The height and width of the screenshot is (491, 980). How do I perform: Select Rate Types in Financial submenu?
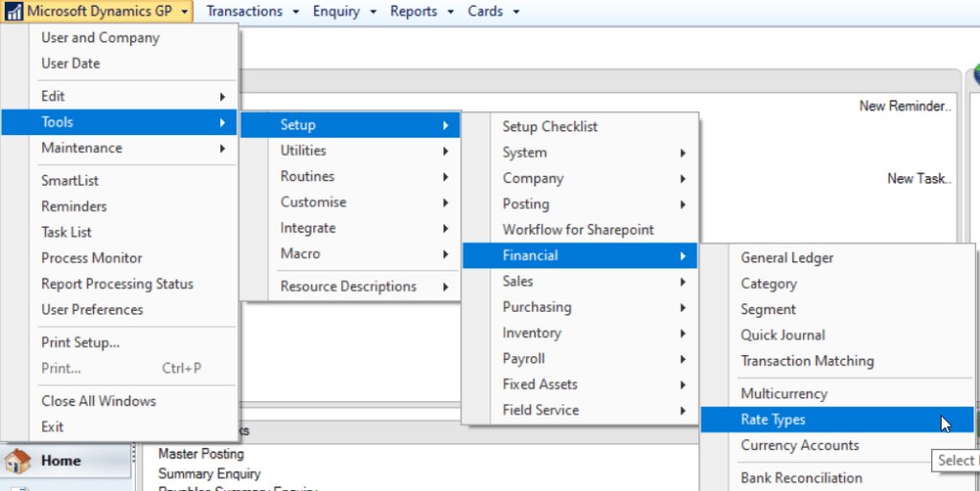[772, 419]
